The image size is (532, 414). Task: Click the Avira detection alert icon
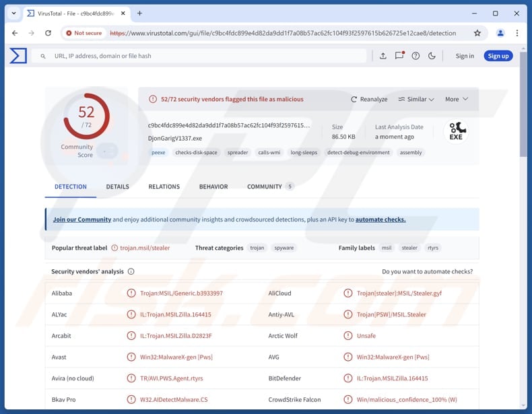[131, 378]
